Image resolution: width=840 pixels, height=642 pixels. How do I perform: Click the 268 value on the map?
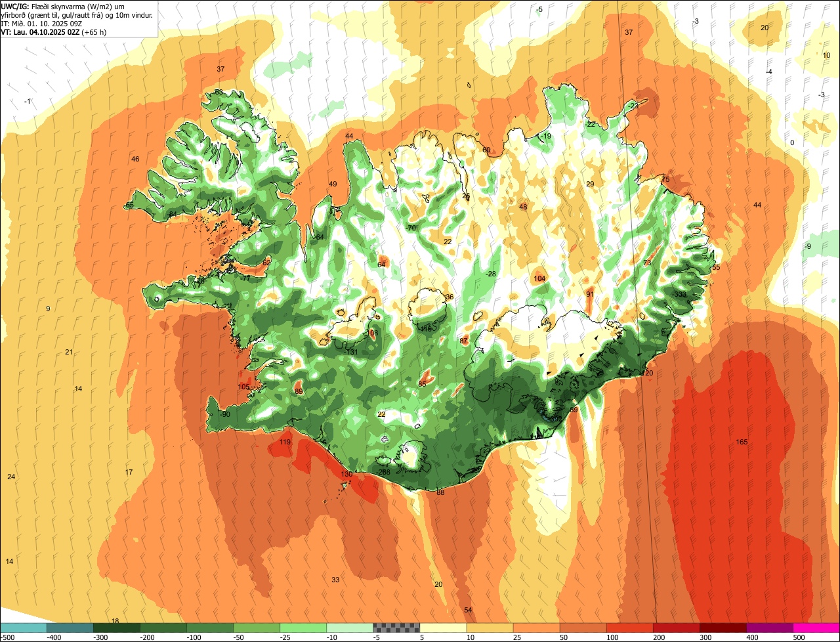(385, 472)
